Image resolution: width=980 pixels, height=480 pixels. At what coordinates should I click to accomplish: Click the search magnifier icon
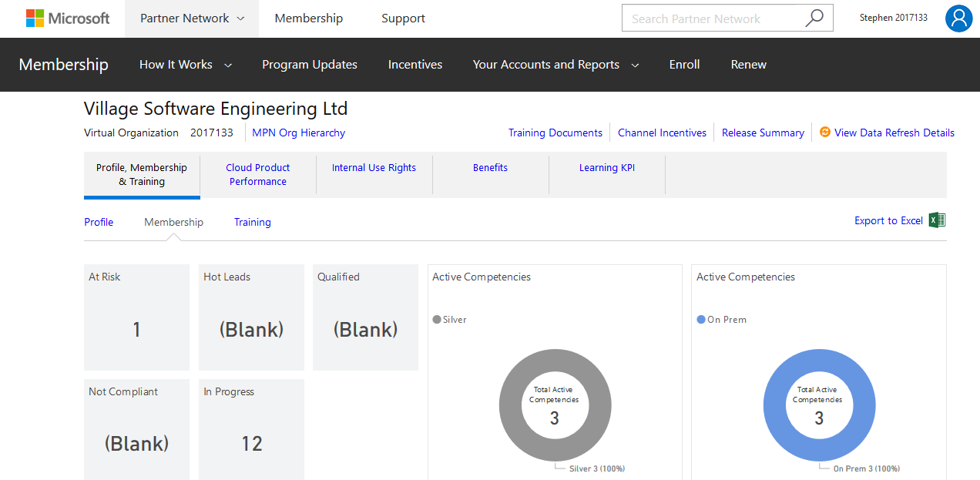(814, 18)
